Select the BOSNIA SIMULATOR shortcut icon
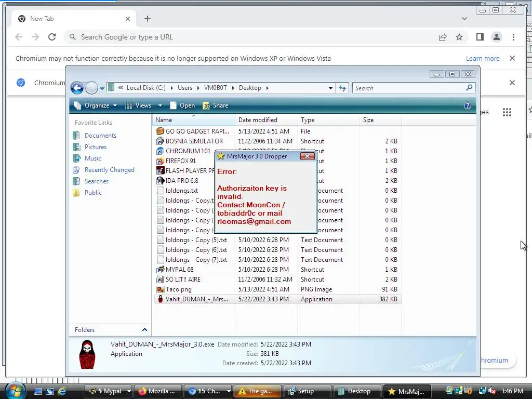This screenshot has height=399, width=532. tap(160, 141)
